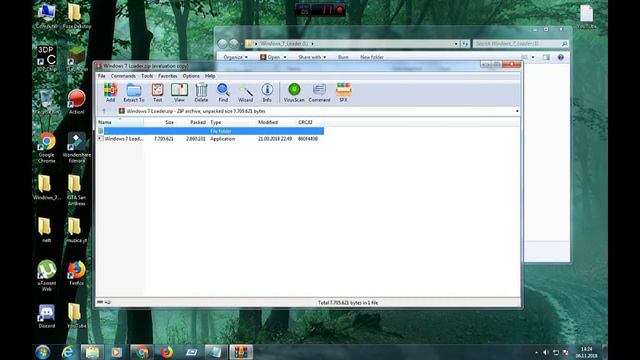Open 3DP Chip desktop shortcut
Image resolution: width=640 pixels, height=360 pixels.
tap(47, 59)
